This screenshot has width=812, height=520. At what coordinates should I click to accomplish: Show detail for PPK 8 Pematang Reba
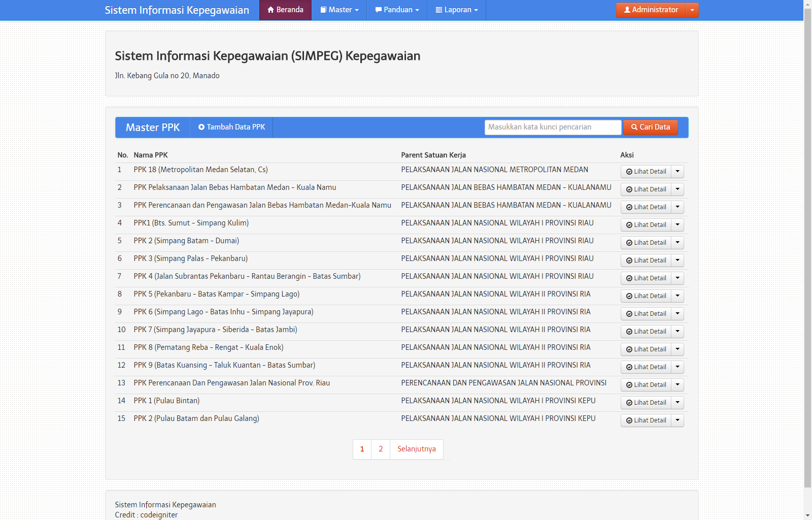pos(646,349)
